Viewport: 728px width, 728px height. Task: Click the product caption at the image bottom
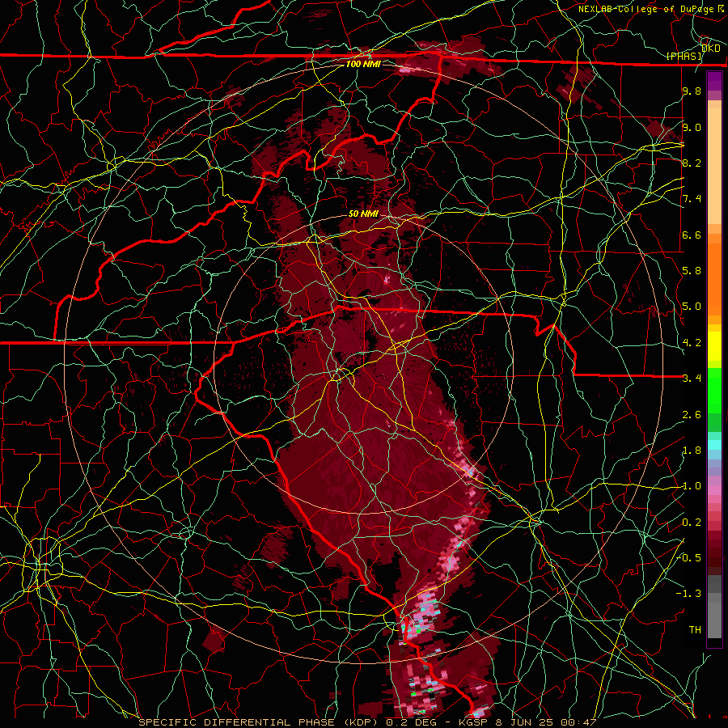[367, 722]
